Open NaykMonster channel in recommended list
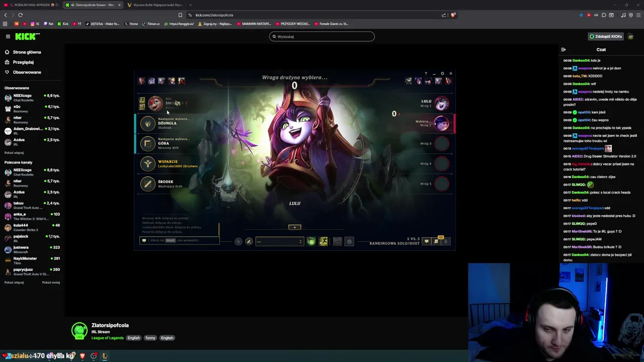644x362 pixels. (32, 260)
